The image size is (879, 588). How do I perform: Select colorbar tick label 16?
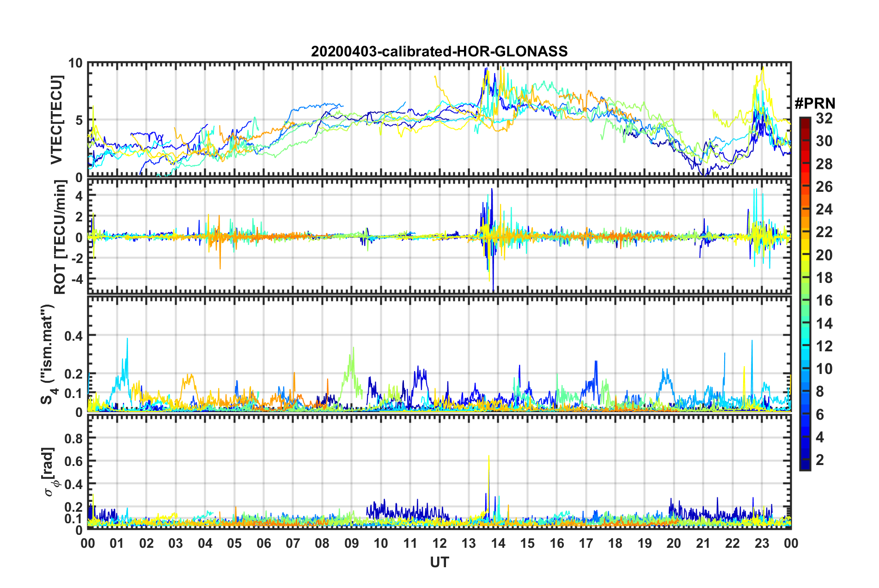coord(824,300)
